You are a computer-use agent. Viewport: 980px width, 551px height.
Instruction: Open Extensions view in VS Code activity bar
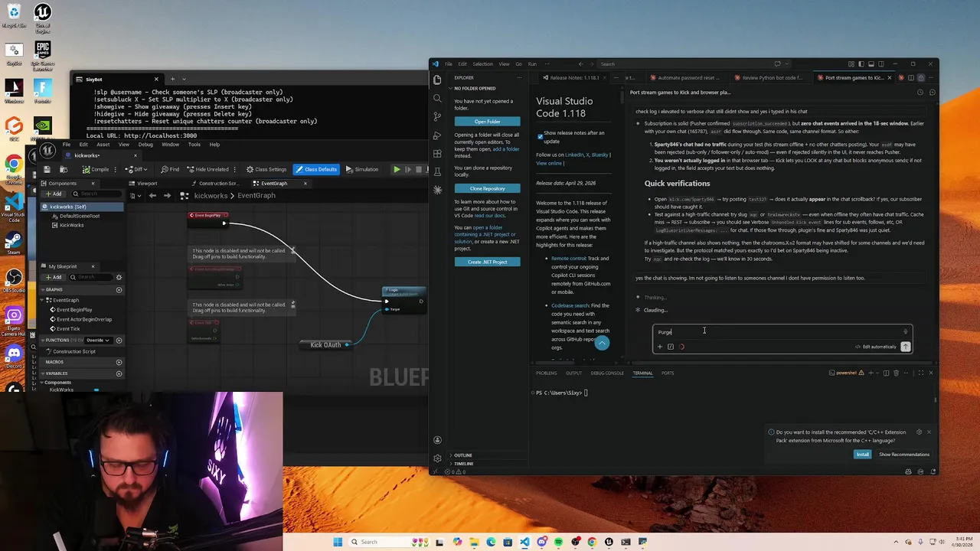click(437, 153)
